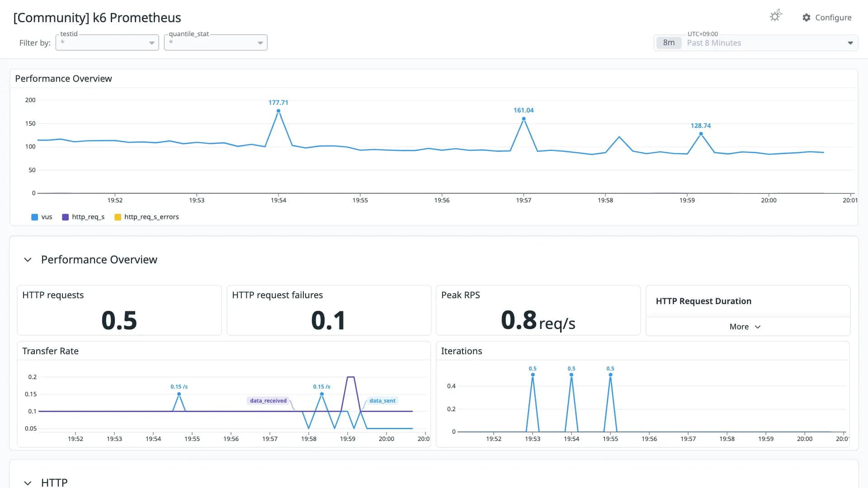
Task: Click the 8m time badge
Action: click(669, 43)
